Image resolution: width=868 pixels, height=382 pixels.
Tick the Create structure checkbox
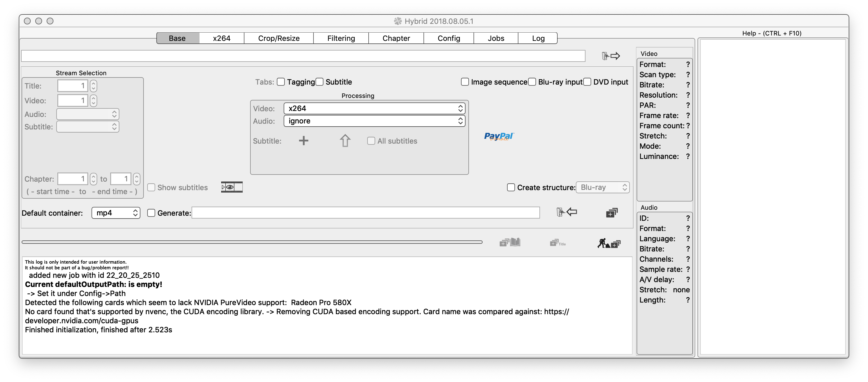point(511,188)
